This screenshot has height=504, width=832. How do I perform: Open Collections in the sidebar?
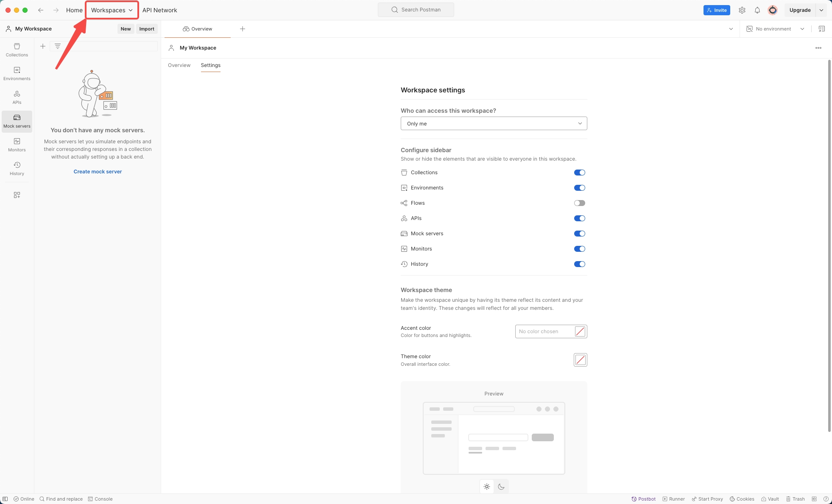17,50
